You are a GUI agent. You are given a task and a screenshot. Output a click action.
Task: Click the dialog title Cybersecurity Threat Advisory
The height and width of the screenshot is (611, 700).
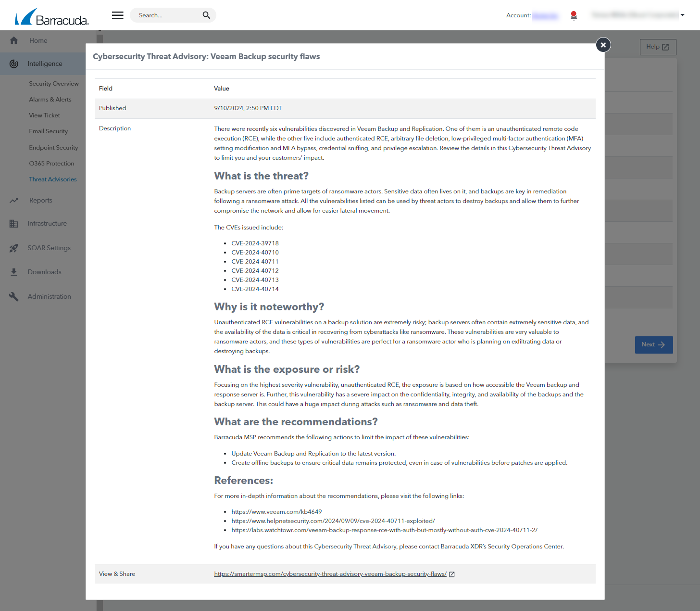tap(206, 57)
